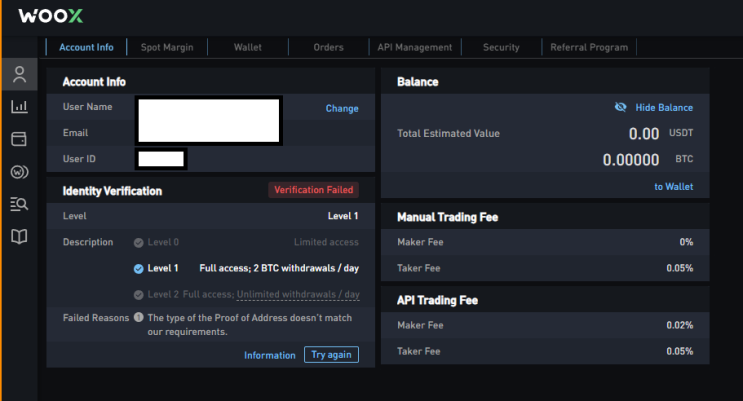Click the crossed-eye icon beside Hide Balance

coord(620,107)
